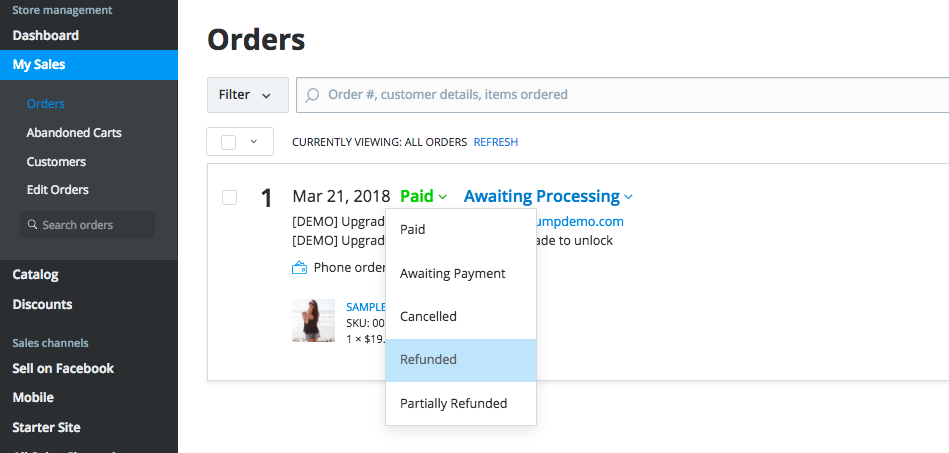Open Sell on Facebook channel

[63, 369]
